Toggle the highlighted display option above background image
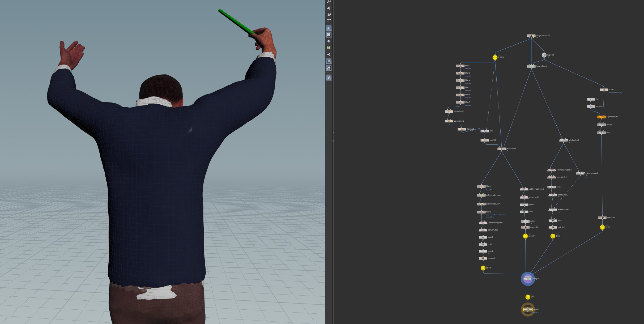Image resolution: width=644 pixels, height=324 pixels. (x=329, y=61)
